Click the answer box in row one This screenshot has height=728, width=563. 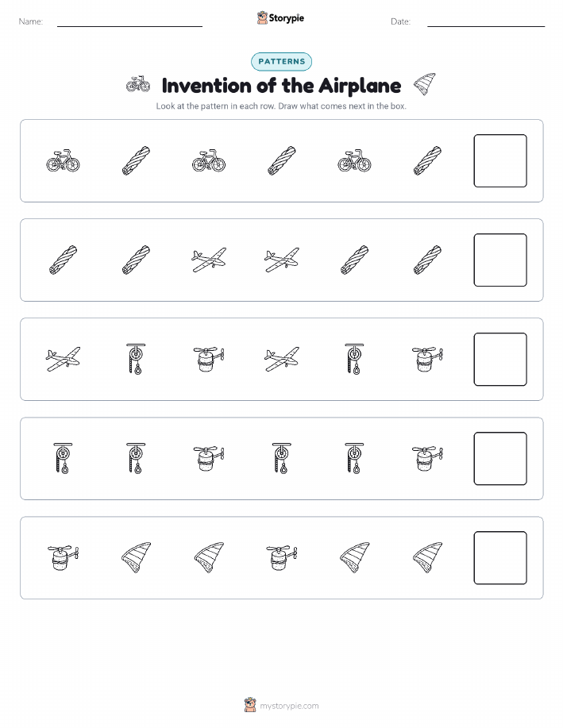(500, 160)
